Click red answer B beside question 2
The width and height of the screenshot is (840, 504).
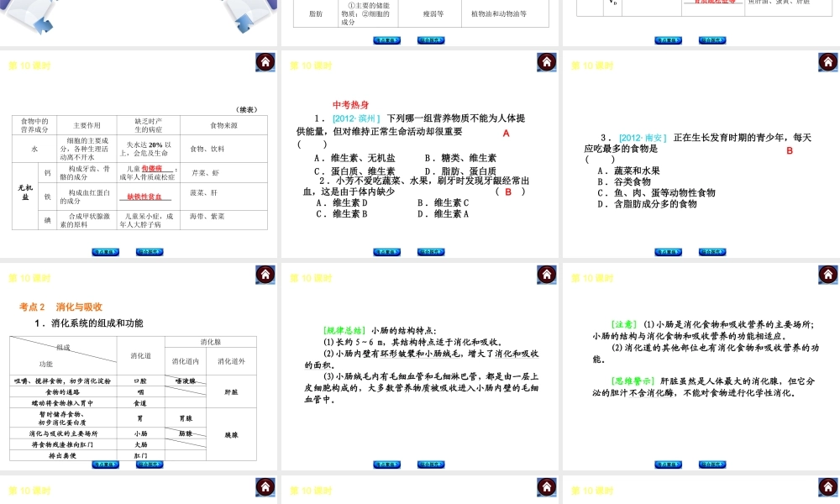coord(508,192)
